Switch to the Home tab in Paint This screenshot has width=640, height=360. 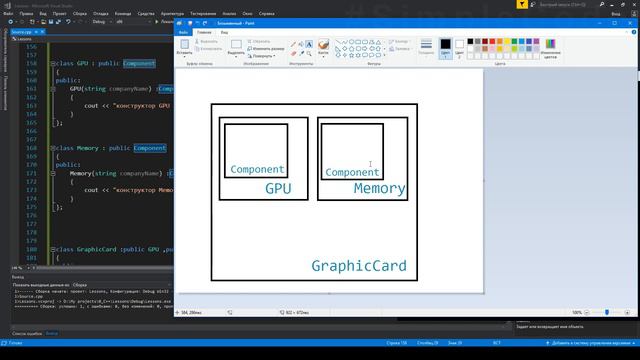[x=204, y=32]
